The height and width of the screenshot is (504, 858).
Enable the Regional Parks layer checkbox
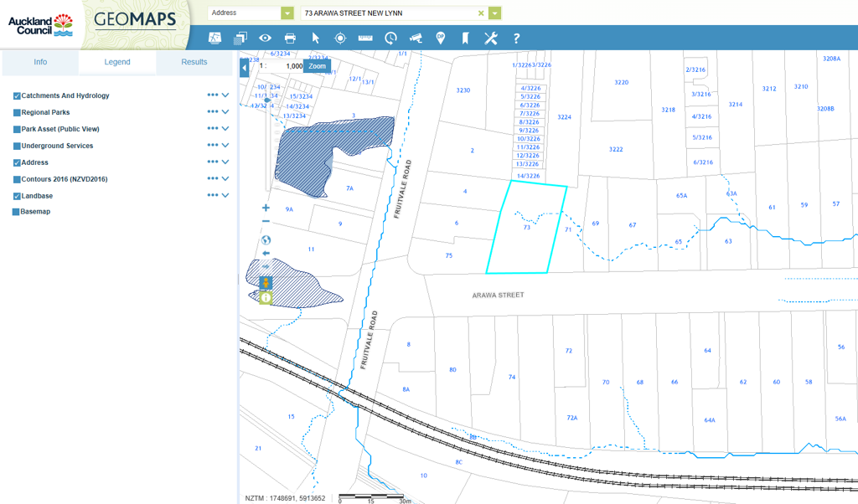point(17,113)
